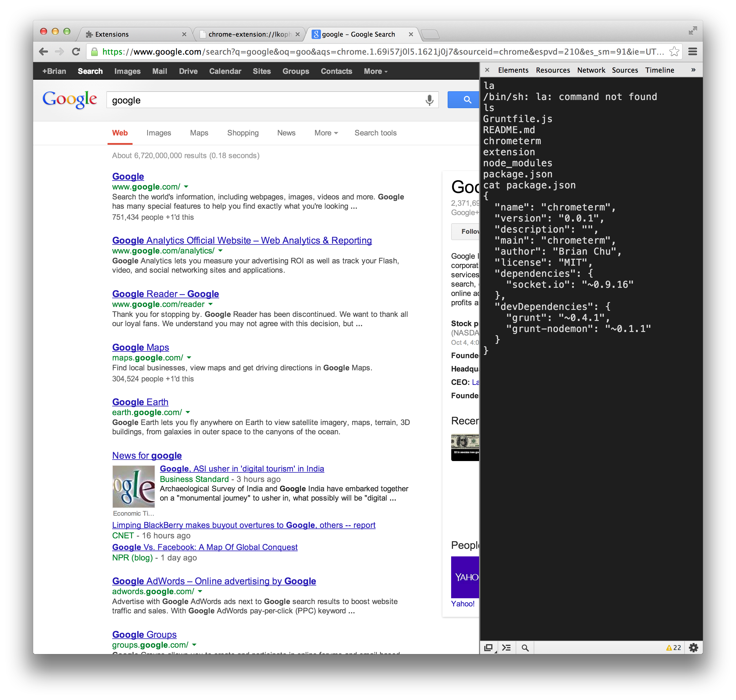
Task: Undock DevTools into separate window icon
Action: 488,648
